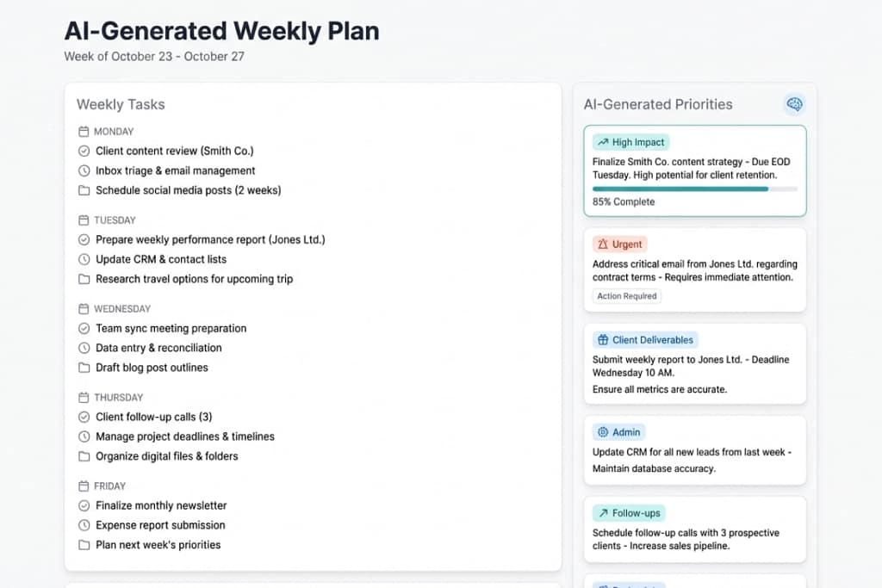Click the arrow icon on the Follow-ups badge
The height and width of the screenshot is (588, 882).
point(603,513)
